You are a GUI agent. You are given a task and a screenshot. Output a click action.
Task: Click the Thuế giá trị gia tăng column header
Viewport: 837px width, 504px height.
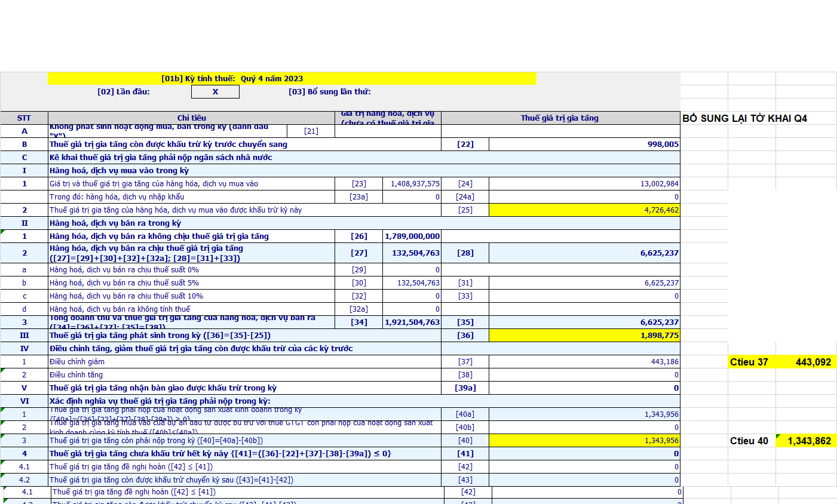point(560,118)
